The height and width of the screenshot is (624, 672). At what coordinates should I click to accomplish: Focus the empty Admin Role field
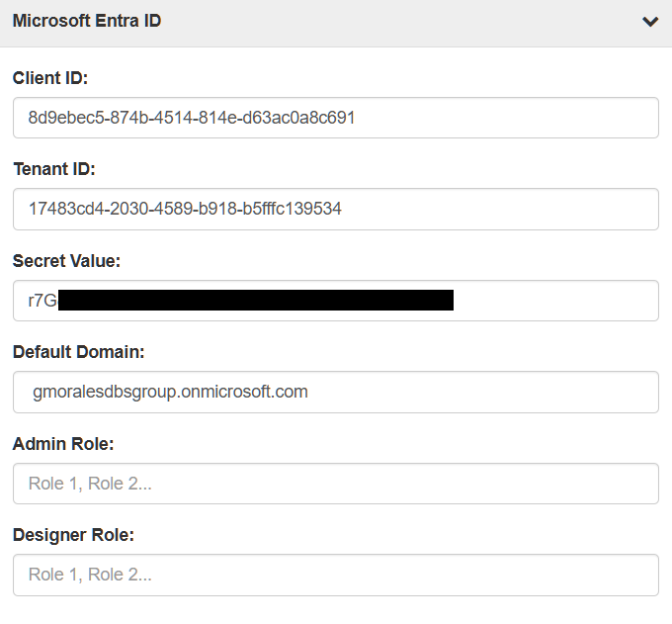pos(335,484)
